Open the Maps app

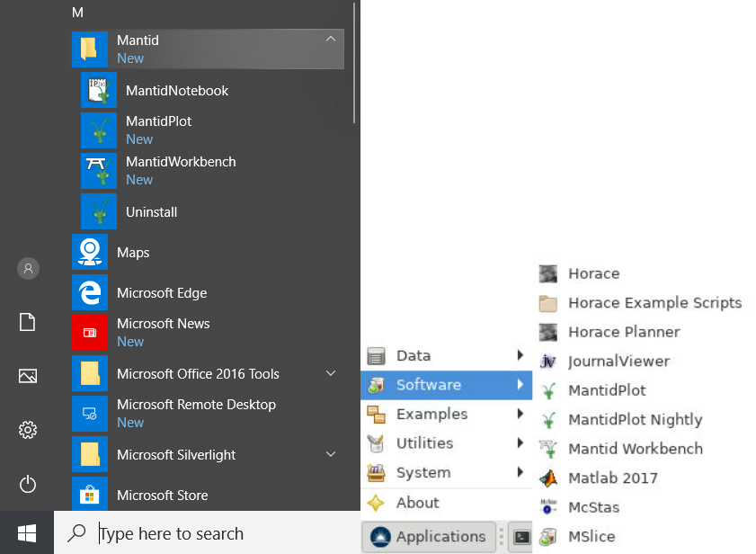[132, 253]
